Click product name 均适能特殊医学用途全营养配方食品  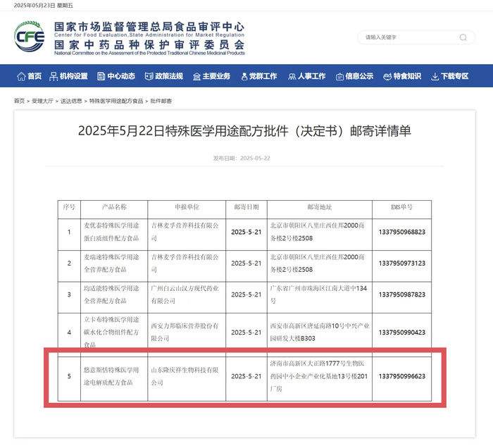[111, 294]
